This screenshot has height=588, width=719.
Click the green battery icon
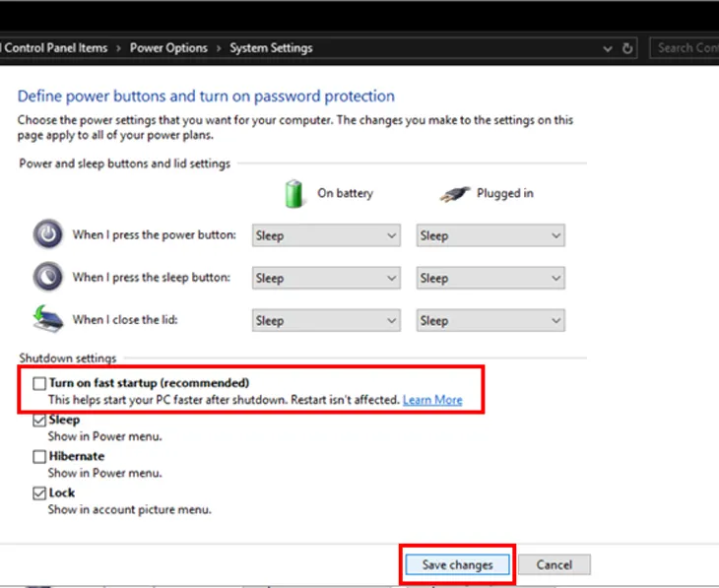[294, 193]
